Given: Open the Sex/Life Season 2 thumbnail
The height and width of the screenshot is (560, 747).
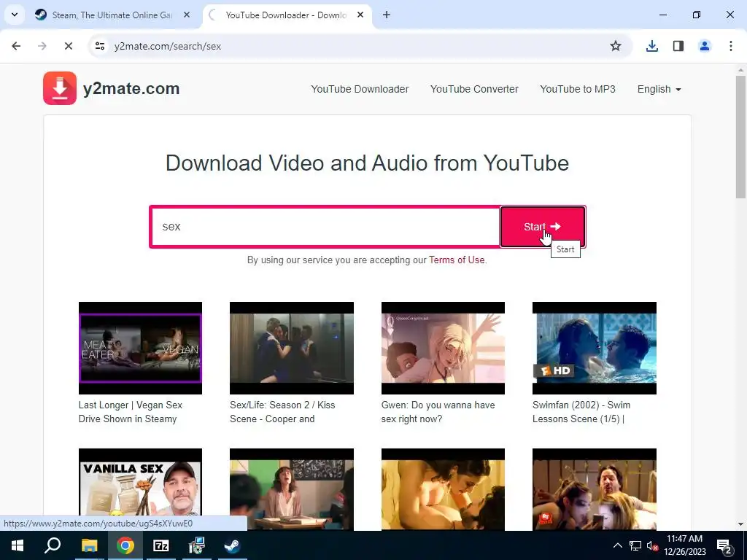Looking at the screenshot, I should (x=292, y=348).
